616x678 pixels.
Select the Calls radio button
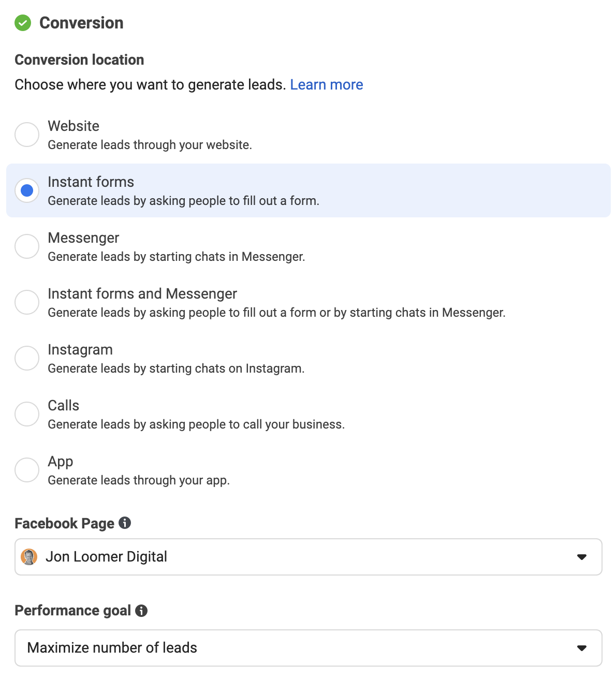coord(27,414)
